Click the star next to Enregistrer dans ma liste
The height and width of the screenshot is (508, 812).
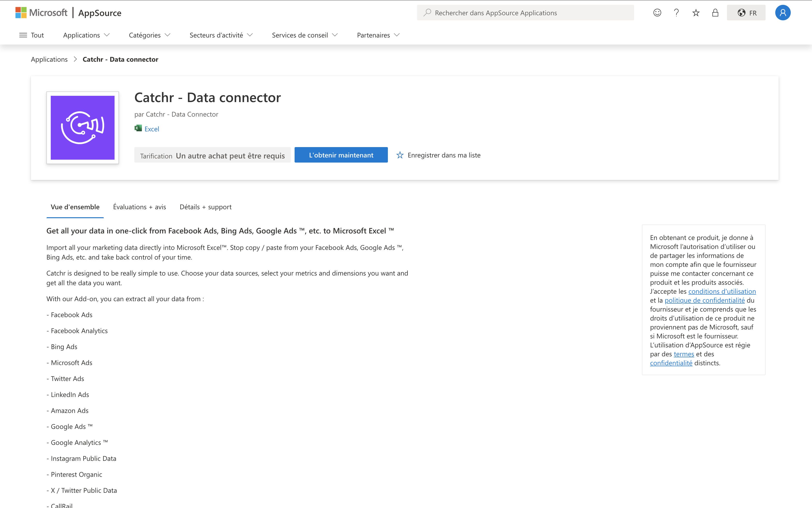400,155
